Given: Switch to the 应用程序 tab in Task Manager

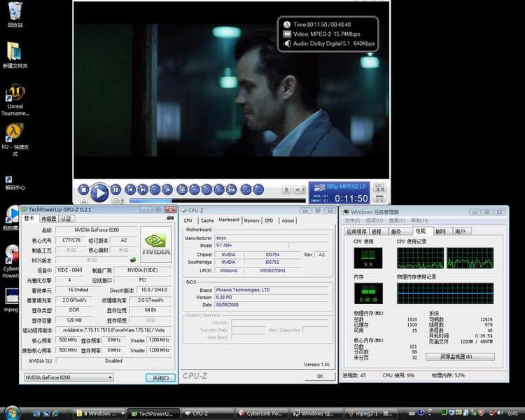Looking at the screenshot, I should (356, 232).
